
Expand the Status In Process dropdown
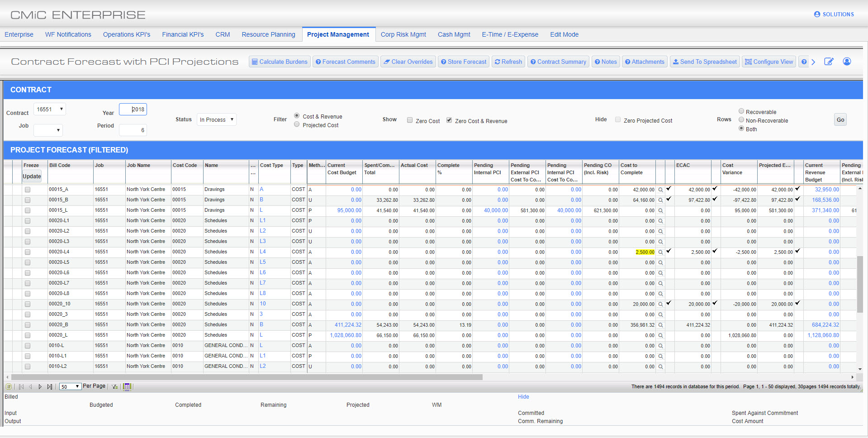[217, 119]
